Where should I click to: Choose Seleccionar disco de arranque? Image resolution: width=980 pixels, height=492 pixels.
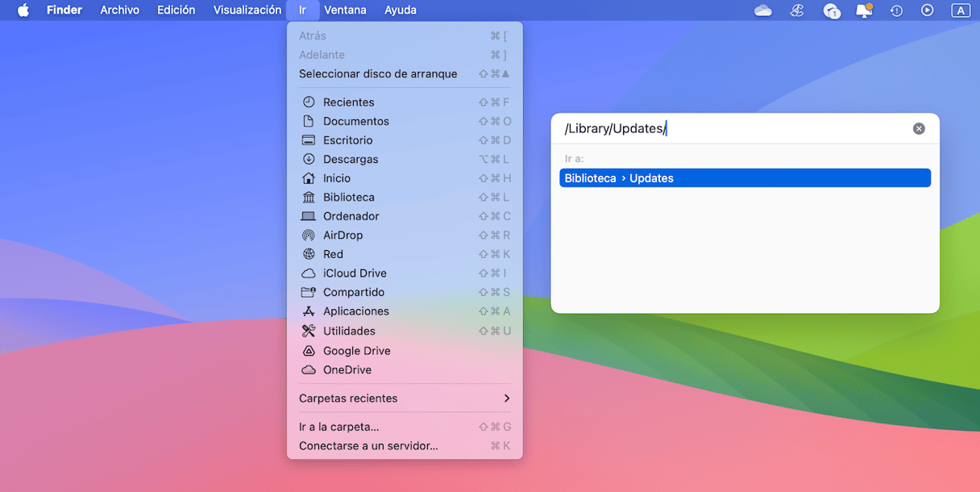[405, 74]
